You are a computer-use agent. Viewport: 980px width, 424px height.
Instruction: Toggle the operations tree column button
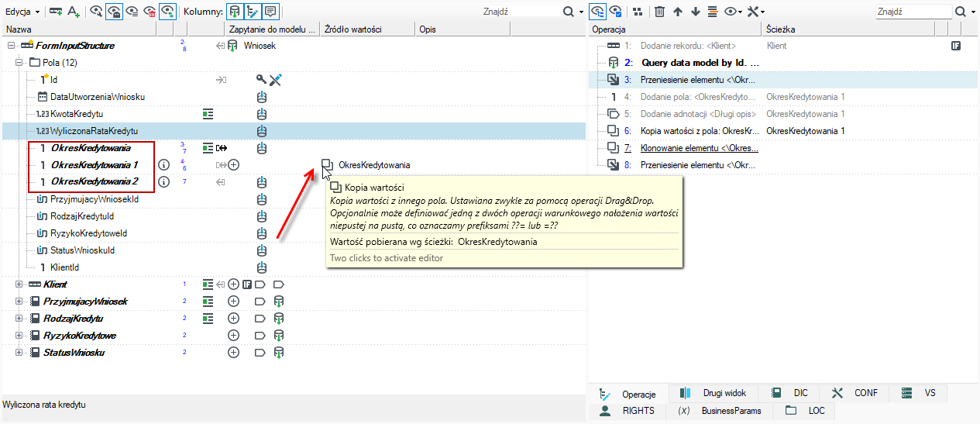tap(253, 12)
